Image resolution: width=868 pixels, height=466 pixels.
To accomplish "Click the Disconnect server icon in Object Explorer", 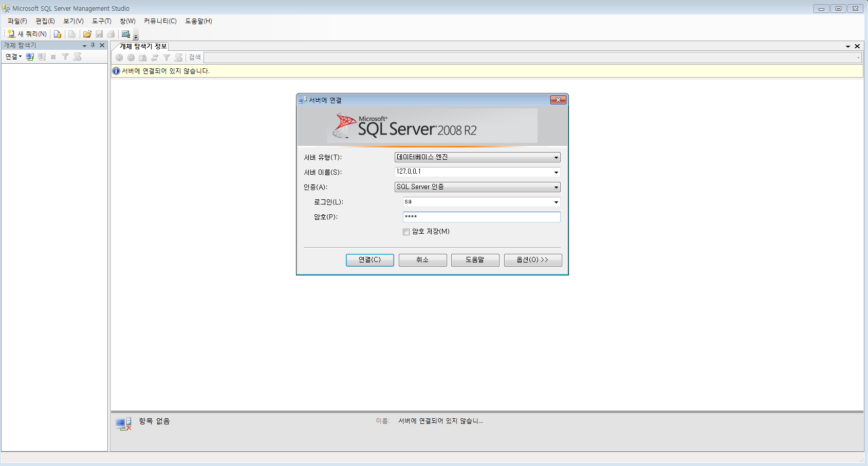I will click(42, 57).
